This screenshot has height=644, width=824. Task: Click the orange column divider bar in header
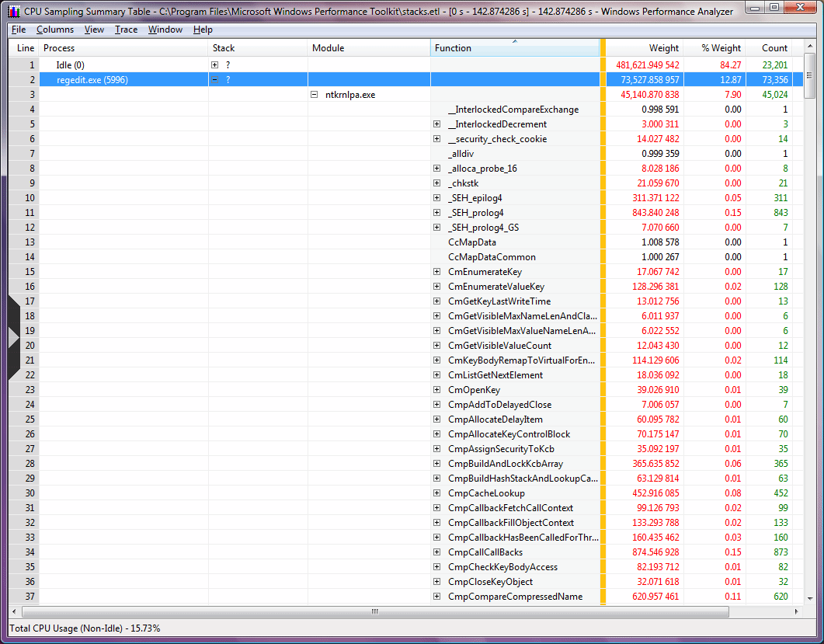603,48
